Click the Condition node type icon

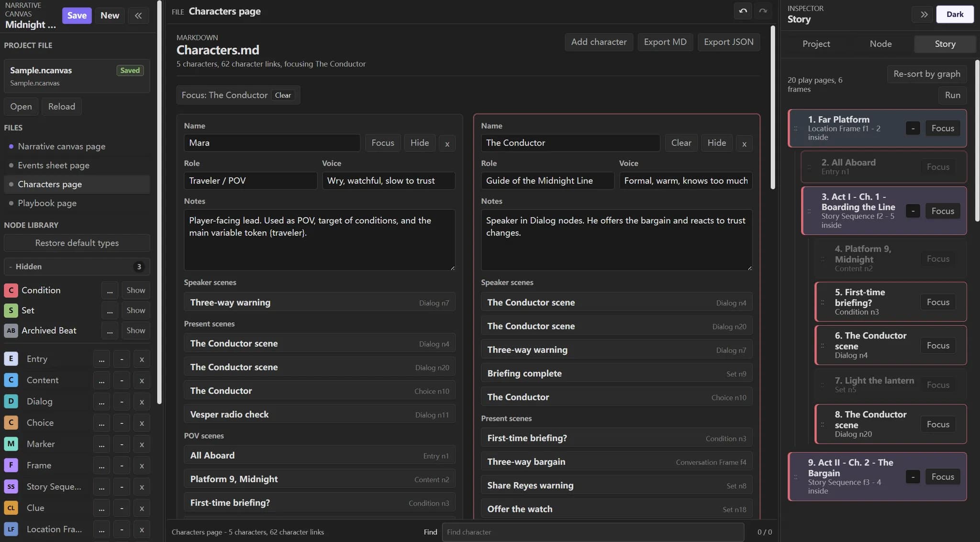(x=11, y=290)
